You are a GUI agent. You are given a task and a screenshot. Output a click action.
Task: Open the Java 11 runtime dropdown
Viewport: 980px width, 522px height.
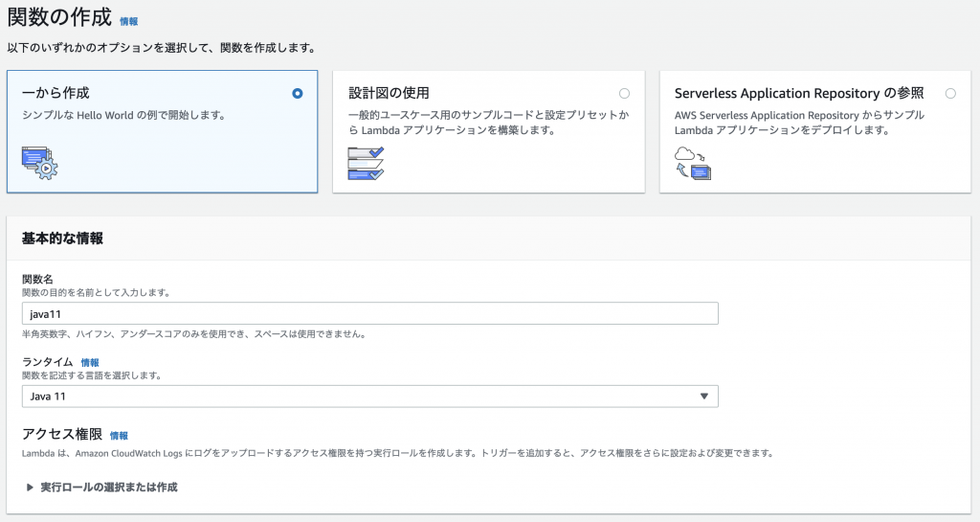(x=370, y=397)
